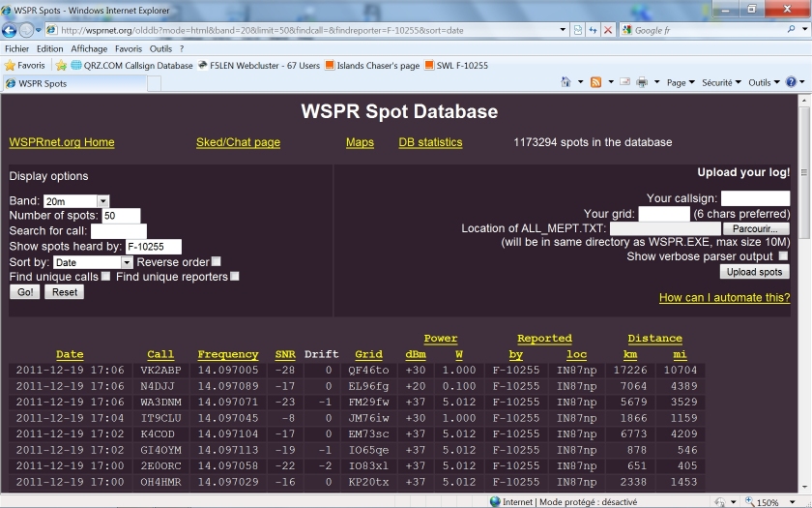Toggle Find unique calls checkbox
812x508 pixels.
tap(105, 277)
